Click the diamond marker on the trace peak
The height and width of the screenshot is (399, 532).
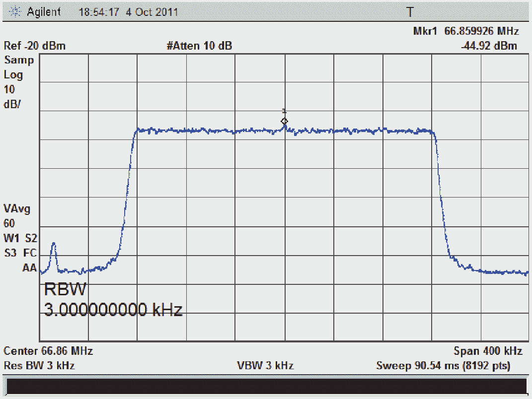click(284, 121)
